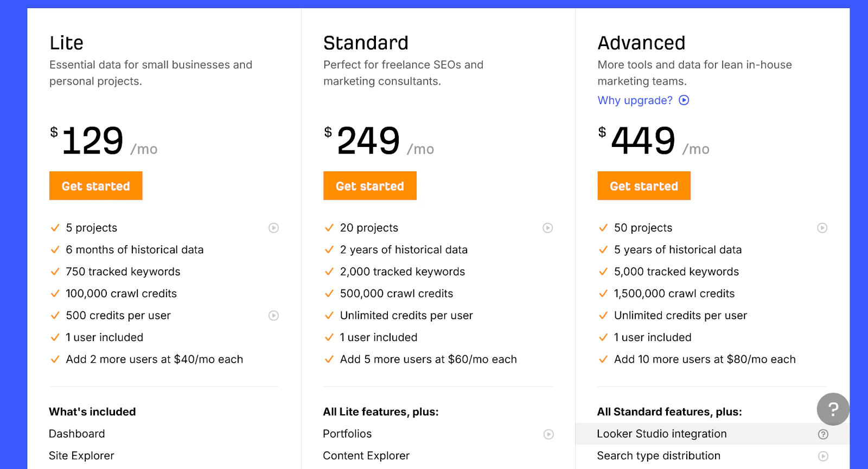Click the Portfolios feature label
This screenshot has width=868, height=469.
tap(347, 434)
